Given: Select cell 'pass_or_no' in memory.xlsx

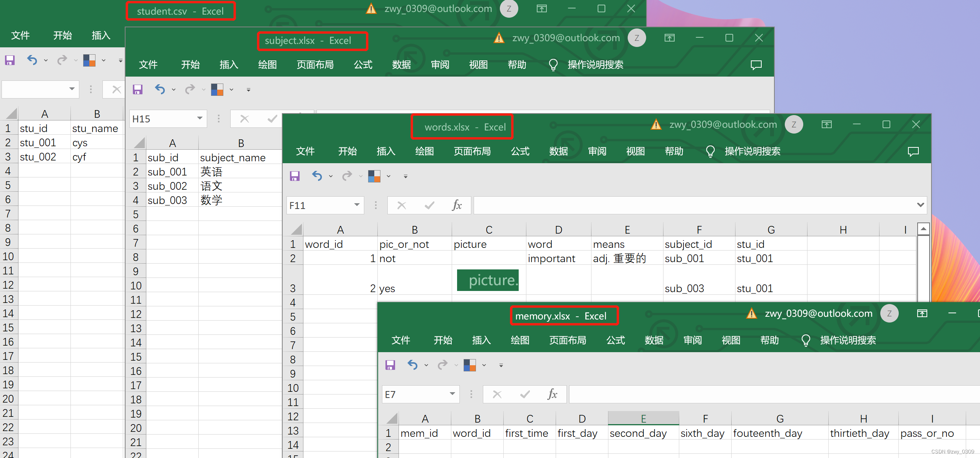Looking at the screenshot, I should coord(932,433).
